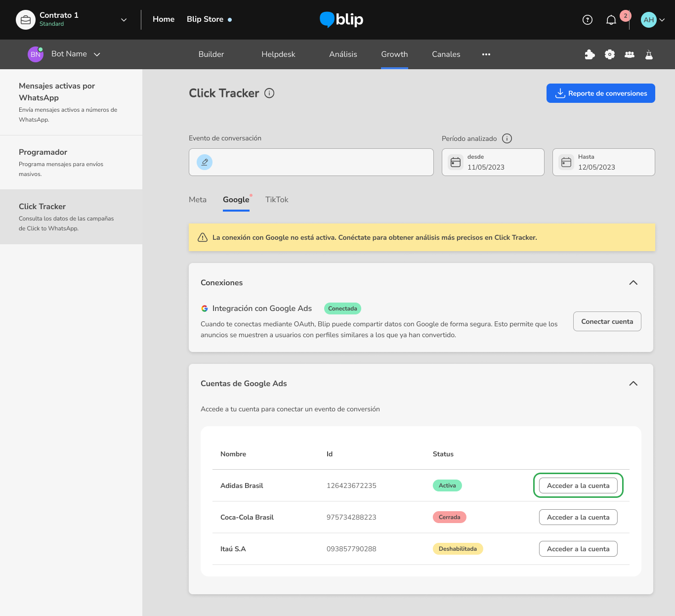Click Acceder a la cuenta for Coca-Cola Brasil
This screenshot has height=616, width=675.
[x=578, y=517]
